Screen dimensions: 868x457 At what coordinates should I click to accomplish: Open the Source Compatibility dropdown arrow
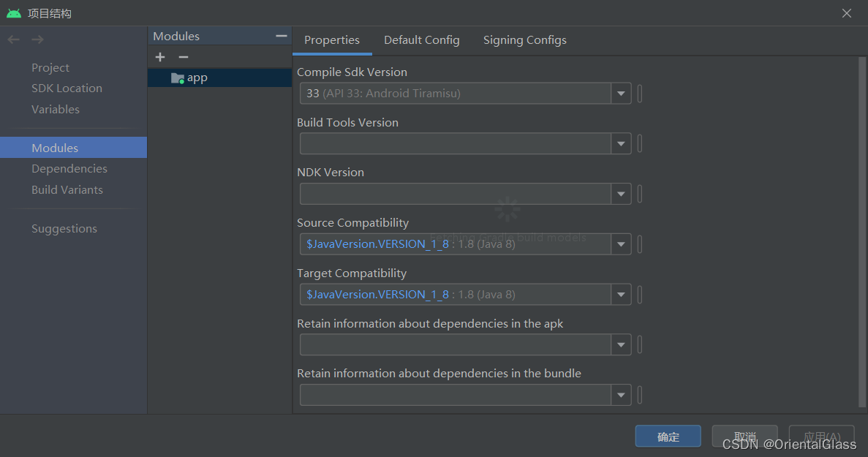click(621, 244)
